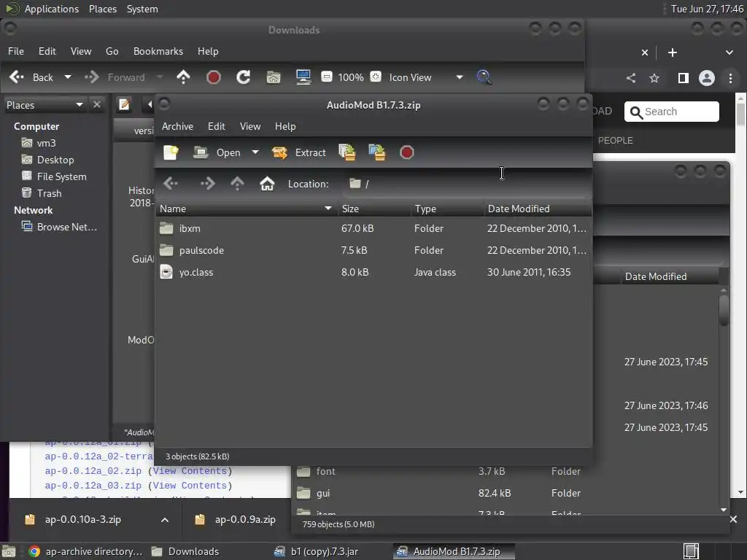Click in the browser Search field
Image resolution: width=747 pixels, height=560 pixels.
pos(671,112)
